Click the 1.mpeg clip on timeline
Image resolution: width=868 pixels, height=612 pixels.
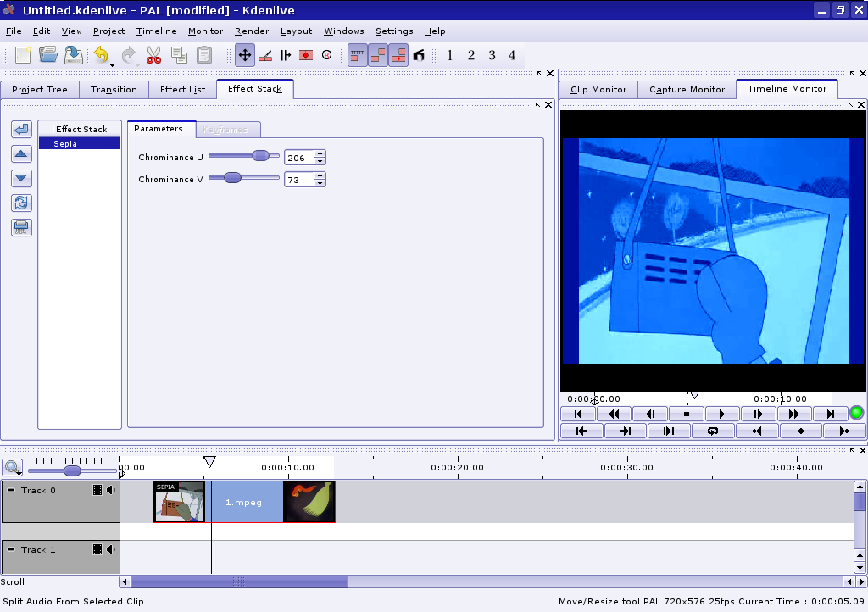click(x=244, y=502)
